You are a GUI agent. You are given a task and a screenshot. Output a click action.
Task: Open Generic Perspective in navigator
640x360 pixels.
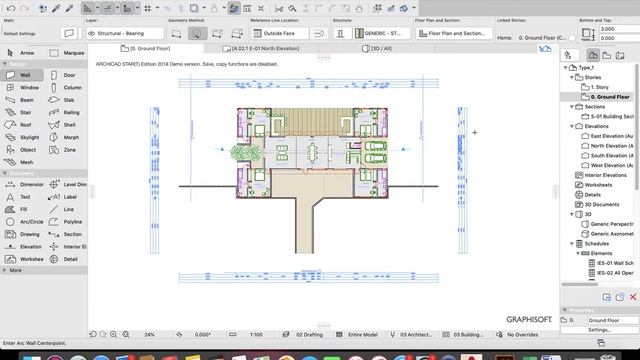click(608, 224)
